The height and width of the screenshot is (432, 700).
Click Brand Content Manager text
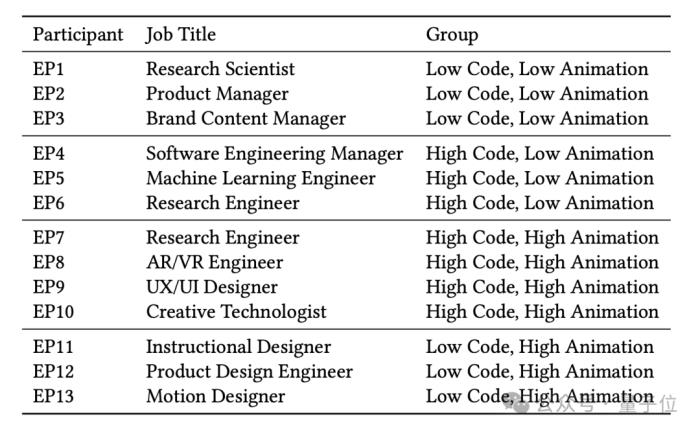pyautogui.click(x=246, y=119)
